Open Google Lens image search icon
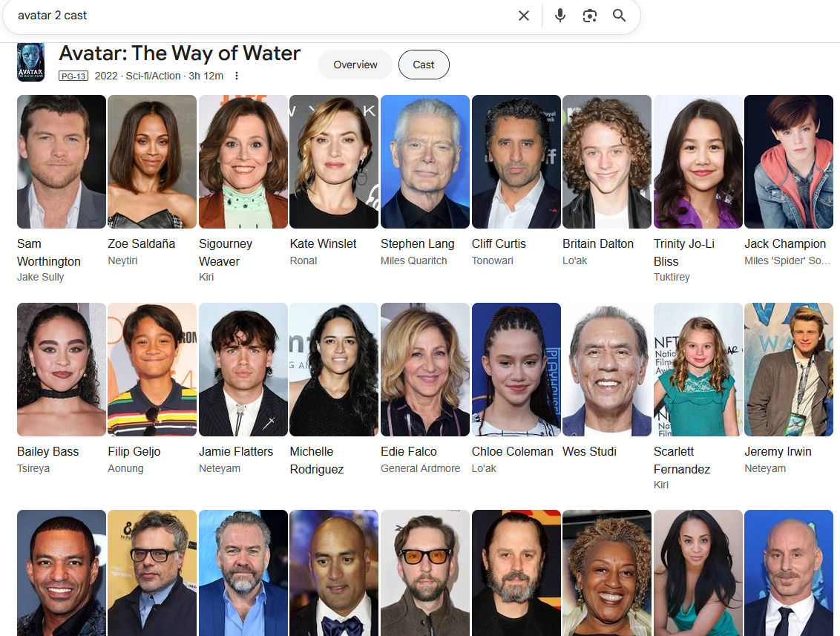Image resolution: width=840 pixels, height=636 pixels. (x=590, y=16)
